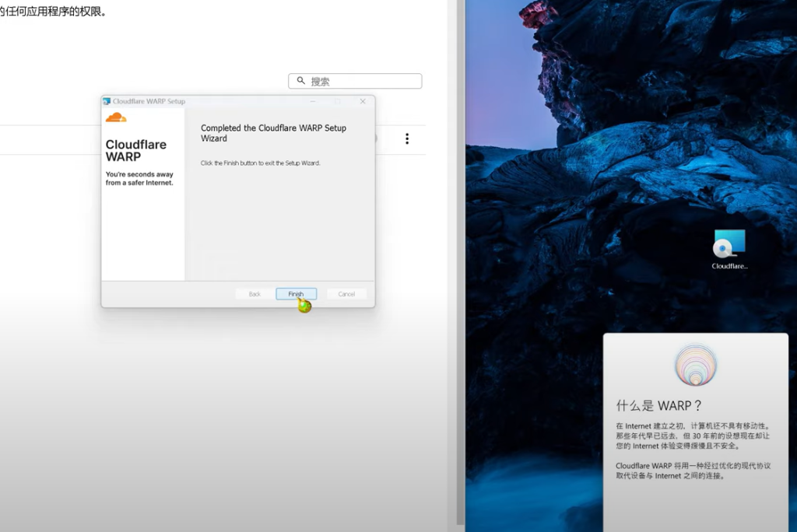Click the paragraph starting '在 Internet 建立之初'

click(693, 436)
